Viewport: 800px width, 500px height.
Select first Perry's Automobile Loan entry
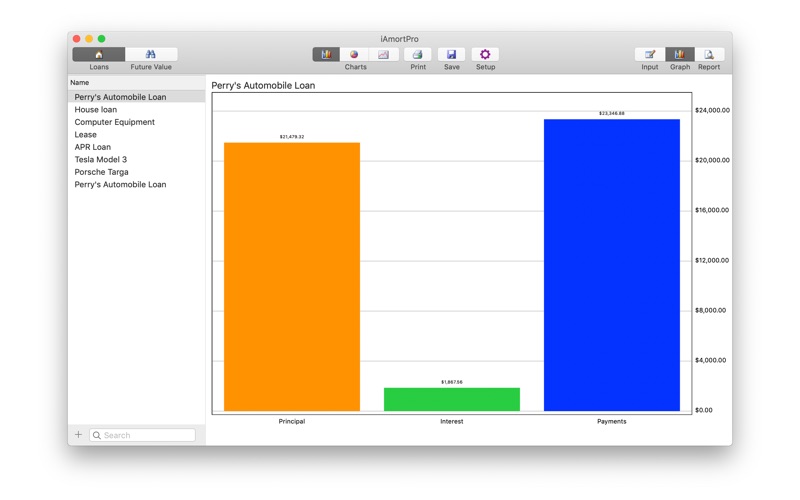137,97
